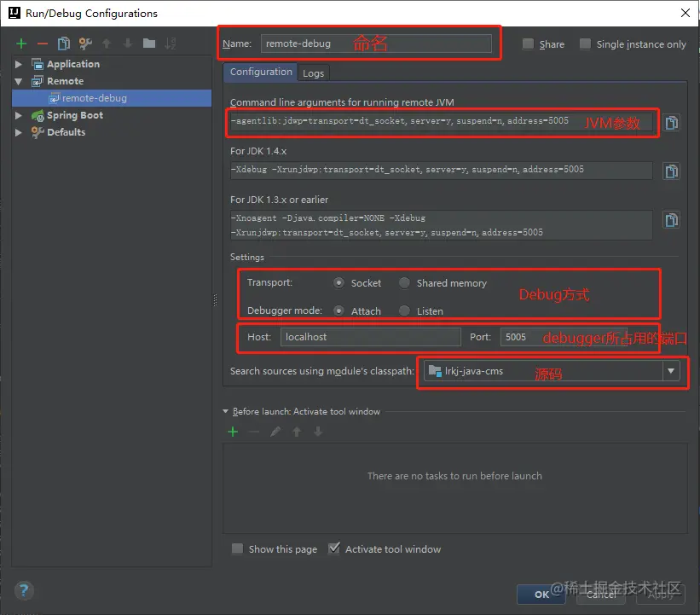This screenshot has width=700, height=615.
Task: Create a new folder with the folder icon
Action: [x=149, y=44]
